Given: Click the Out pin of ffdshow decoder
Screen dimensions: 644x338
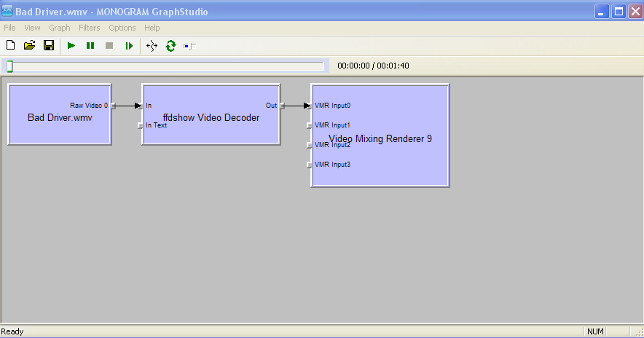Looking at the screenshot, I should pyautogui.click(x=282, y=106).
